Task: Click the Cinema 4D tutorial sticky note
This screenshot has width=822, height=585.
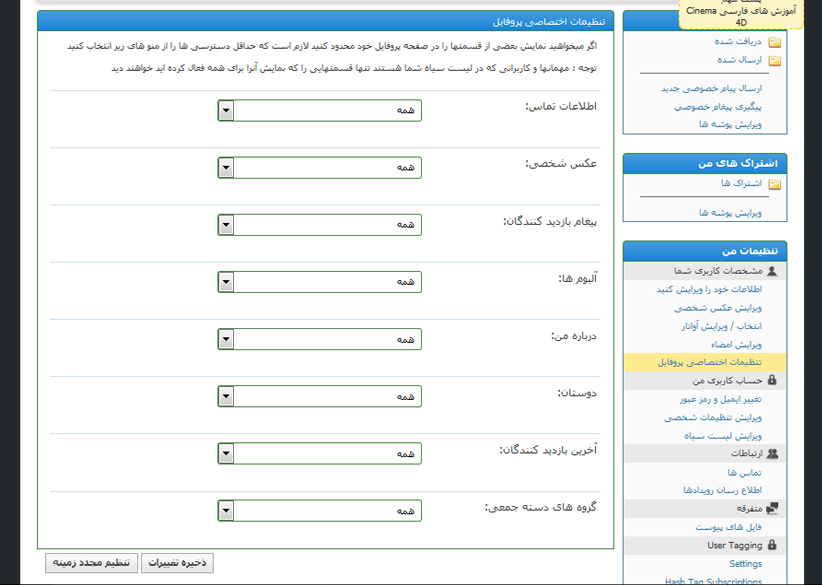Action: (741, 14)
